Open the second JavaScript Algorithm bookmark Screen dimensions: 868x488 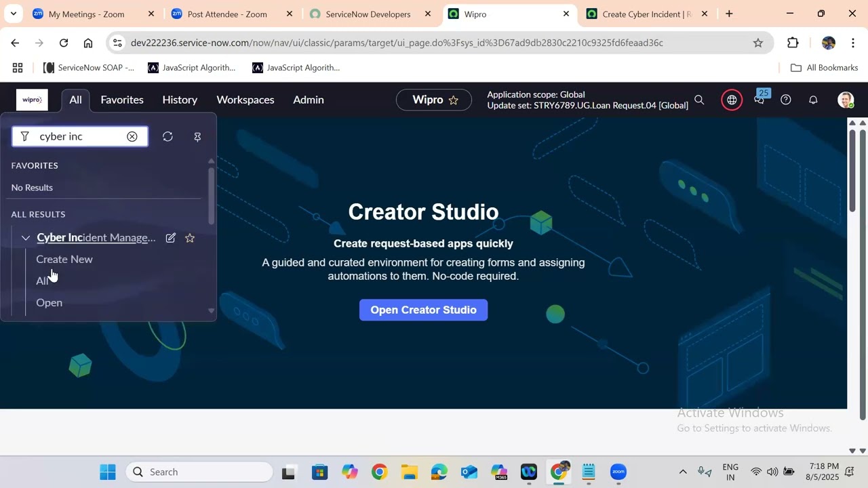click(296, 68)
